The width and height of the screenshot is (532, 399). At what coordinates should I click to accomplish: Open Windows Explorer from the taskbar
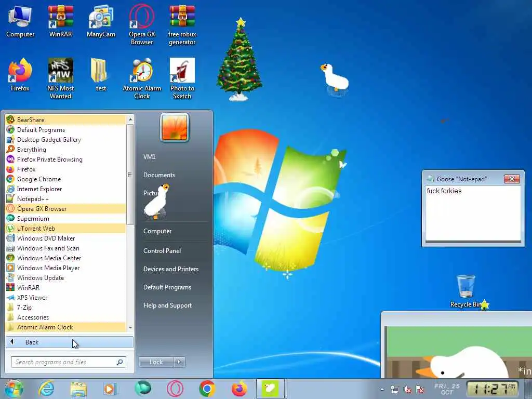click(78, 389)
